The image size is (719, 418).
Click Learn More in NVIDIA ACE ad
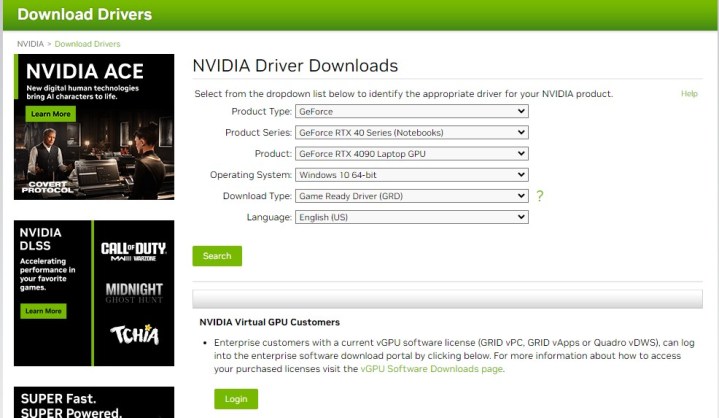tap(50, 114)
